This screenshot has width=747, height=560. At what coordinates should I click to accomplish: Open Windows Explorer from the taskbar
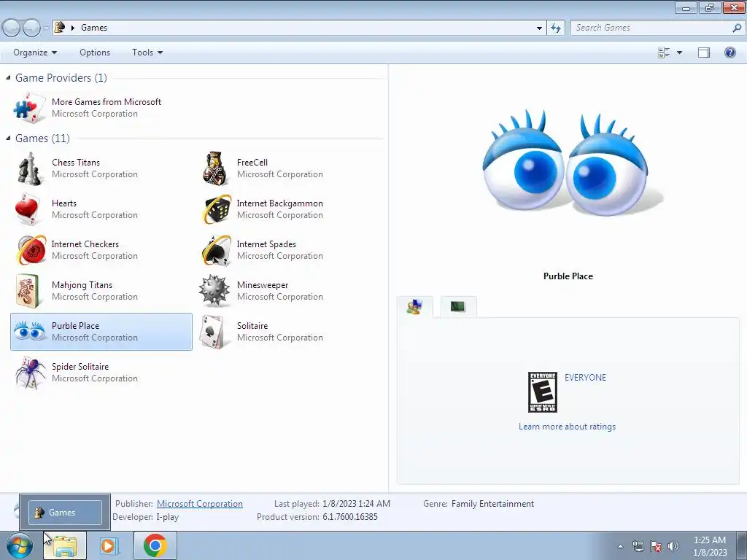click(x=65, y=545)
